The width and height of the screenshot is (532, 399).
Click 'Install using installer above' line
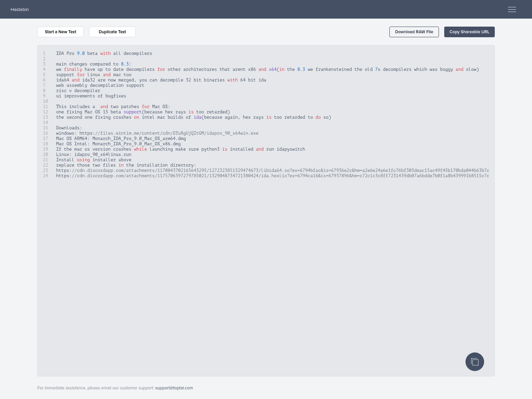[x=94, y=160]
